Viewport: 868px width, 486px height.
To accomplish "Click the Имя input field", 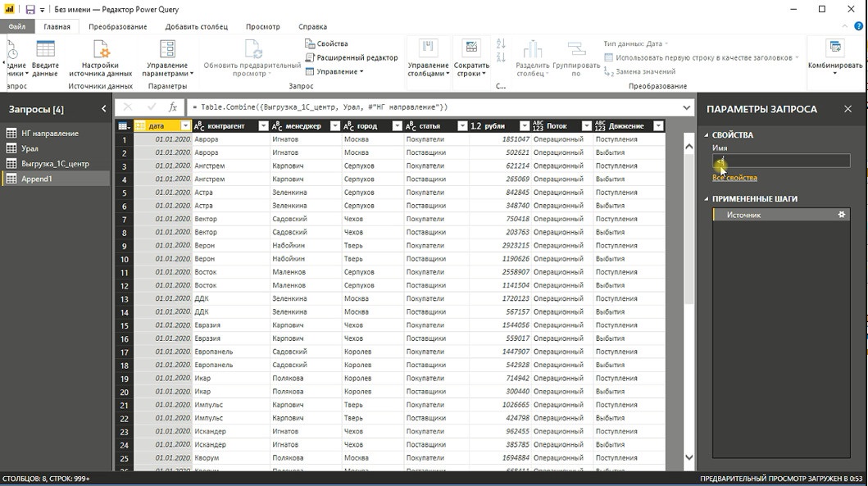I will click(x=781, y=161).
